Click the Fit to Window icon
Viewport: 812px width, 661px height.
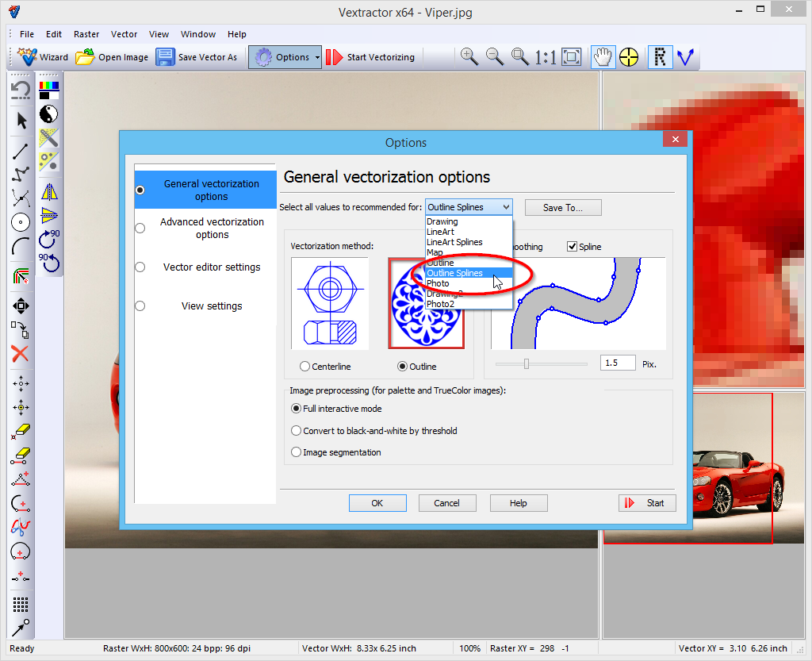(571, 57)
